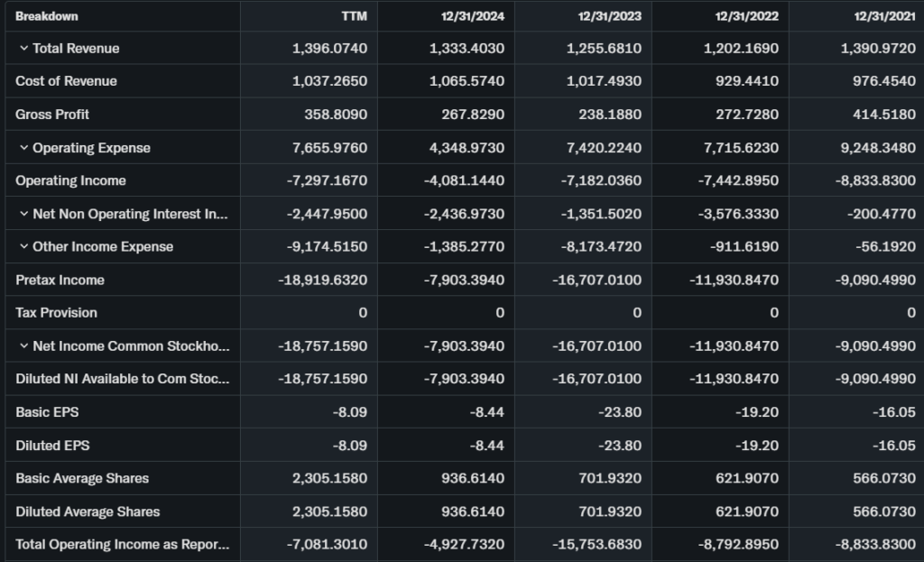
Task: Select the Tax Provision row label
Action: 56,312
